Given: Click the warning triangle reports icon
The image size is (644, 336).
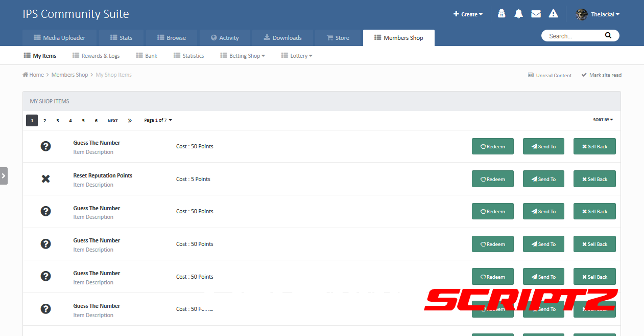Looking at the screenshot, I should point(553,14).
